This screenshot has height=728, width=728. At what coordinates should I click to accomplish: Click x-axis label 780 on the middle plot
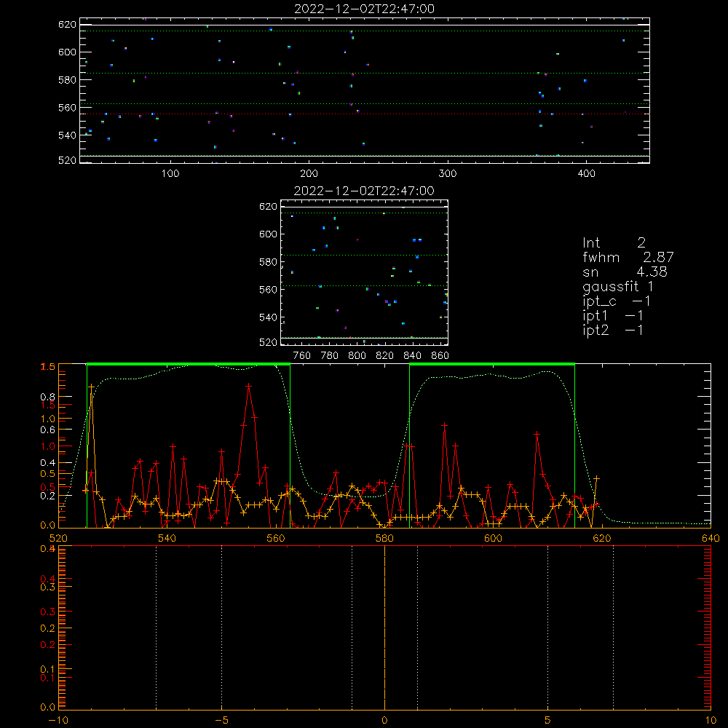click(330, 356)
